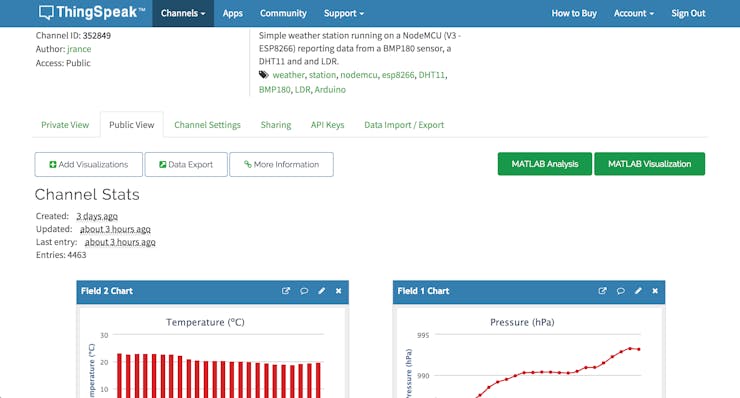Open the API Keys tab
Viewport: 740px width, 398px height.
(x=327, y=125)
